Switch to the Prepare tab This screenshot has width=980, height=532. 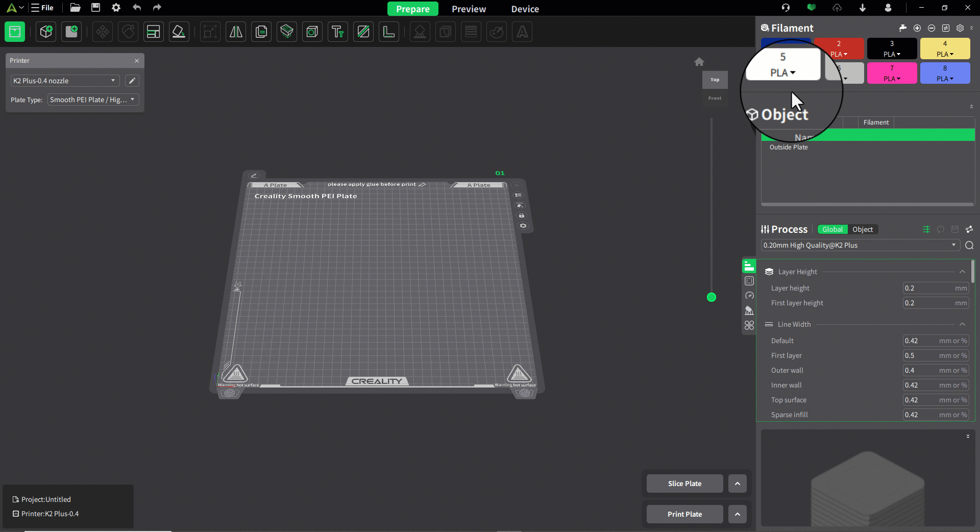click(413, 9)
